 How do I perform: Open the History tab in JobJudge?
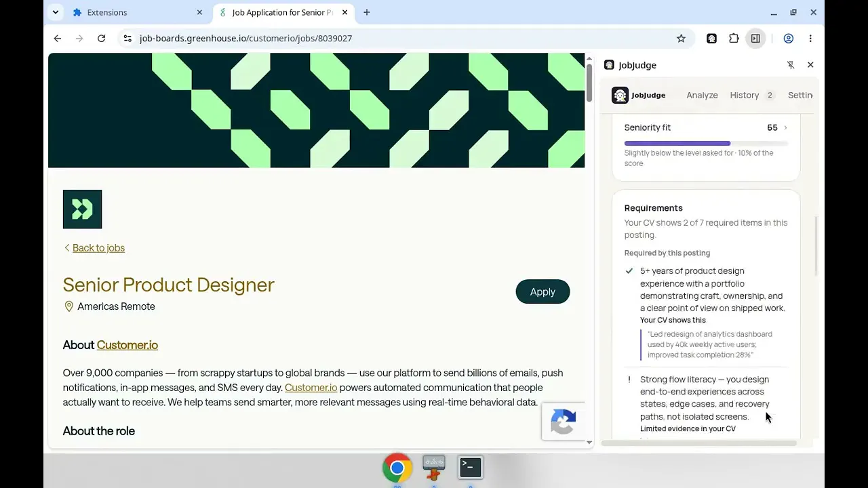752,96
